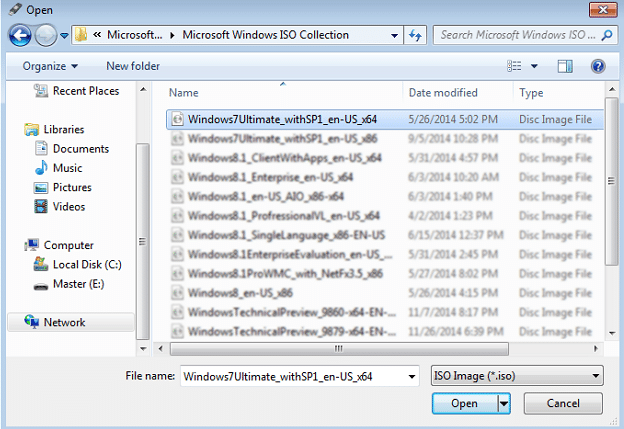Click Microsoft... breadcrumb in address bar
624x429 pixels.
point(135,35)
